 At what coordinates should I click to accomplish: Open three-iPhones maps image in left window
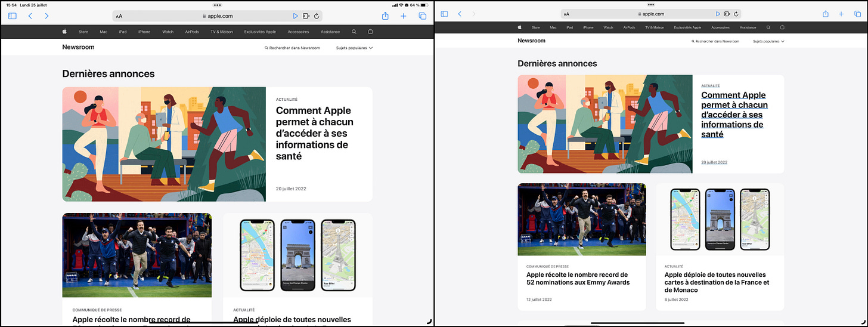pyautogui.click(x=297, y=255)
